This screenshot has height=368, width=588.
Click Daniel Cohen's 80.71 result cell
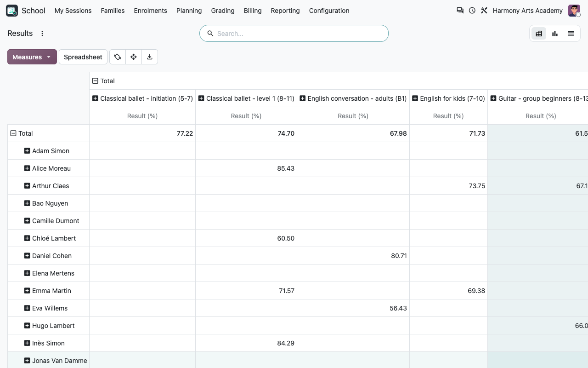(x=353, y=256)
